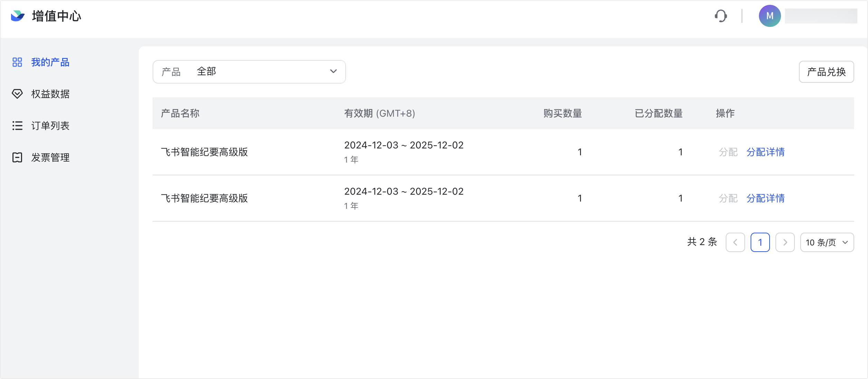
Task: Click the Feishu bird logo icon
Action: coord(18,16)
